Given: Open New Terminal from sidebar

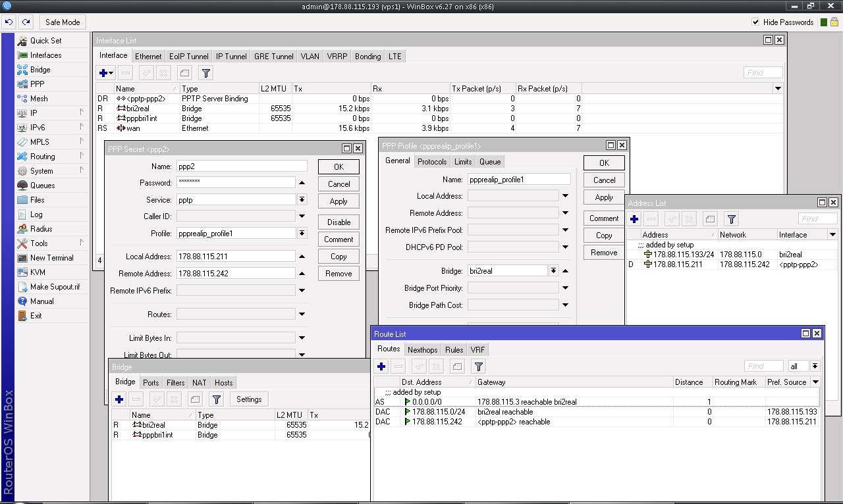Looking at the screenshot, I should point(51,257).
